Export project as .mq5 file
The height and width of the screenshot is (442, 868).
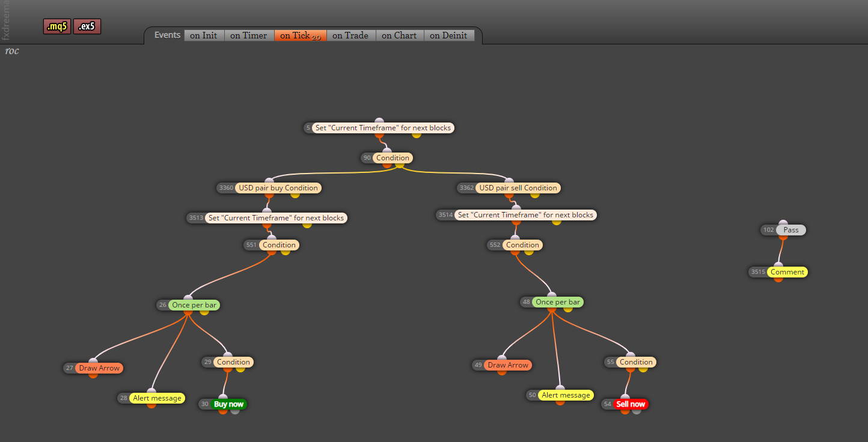pos(57,26)
